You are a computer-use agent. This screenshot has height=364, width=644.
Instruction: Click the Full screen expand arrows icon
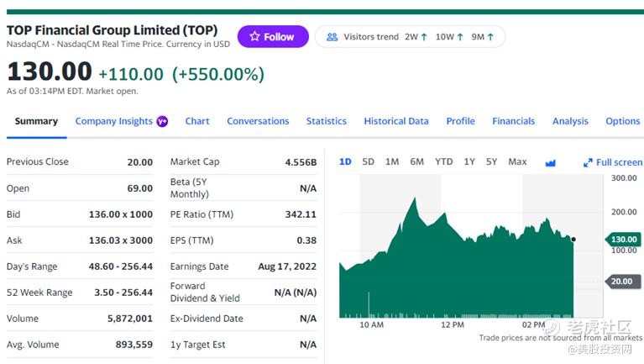click(589, 162)
